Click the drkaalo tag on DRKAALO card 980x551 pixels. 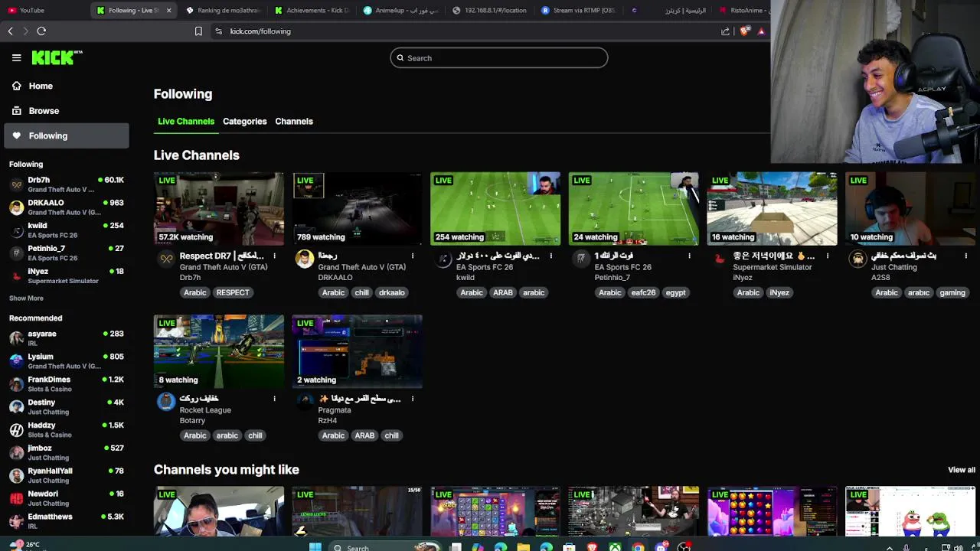pyautogui.click(x=391, y=292)
